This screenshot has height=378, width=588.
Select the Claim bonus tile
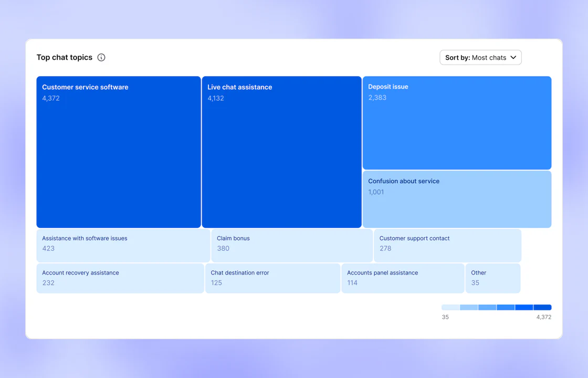click(292, 245)
